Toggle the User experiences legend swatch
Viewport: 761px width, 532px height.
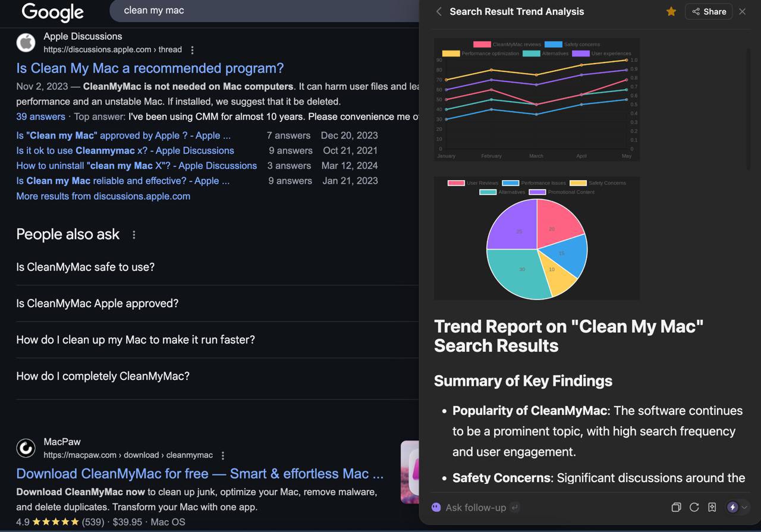pos(581,53)
